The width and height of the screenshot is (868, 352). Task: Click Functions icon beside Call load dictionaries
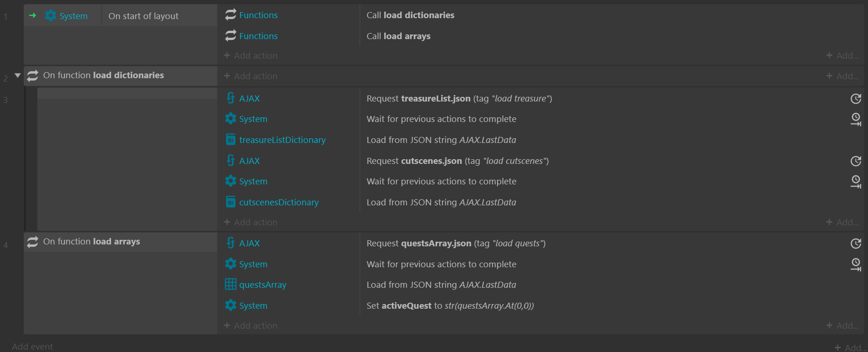[x=231, y=15]
